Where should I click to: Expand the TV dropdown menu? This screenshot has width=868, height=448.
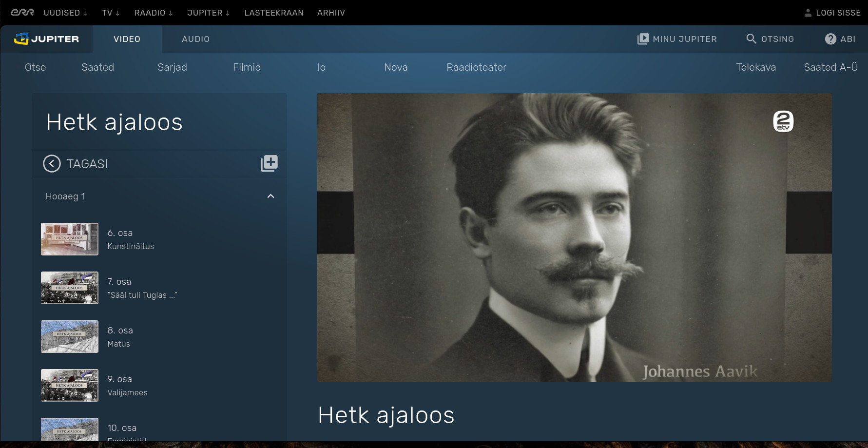pyautogui.click(x=111, y=13)
